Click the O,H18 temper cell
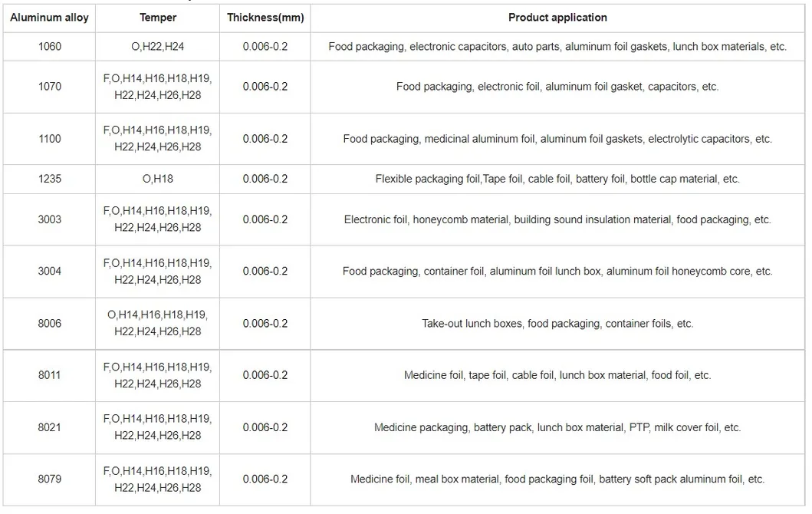812x514 pixels. click(158, 179)
